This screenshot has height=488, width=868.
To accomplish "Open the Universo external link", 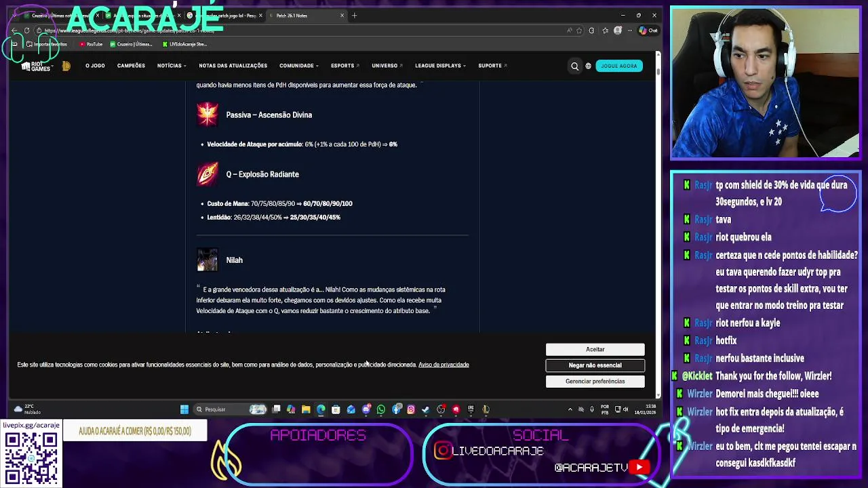I will [x=387, y=66].
